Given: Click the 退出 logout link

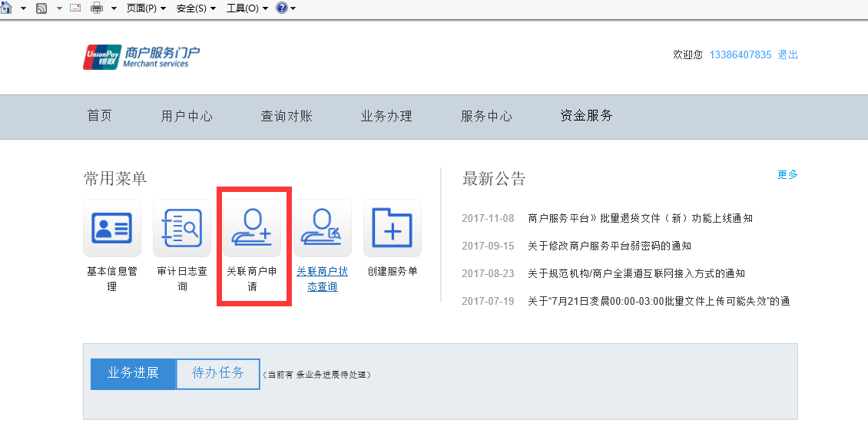Looking at the screenshot, I should (x=787, y=55).
